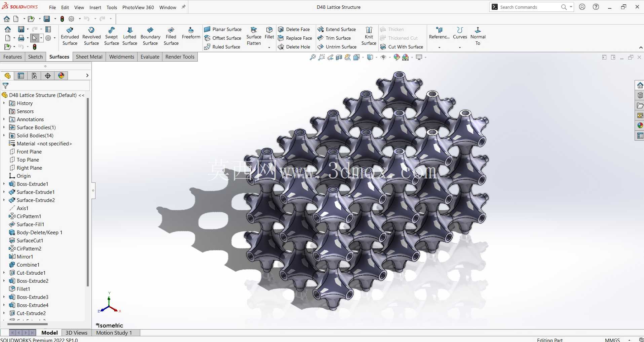Switch to the 3D Views tab
This screenshot has width=644, height=342.
coord(76,333)
